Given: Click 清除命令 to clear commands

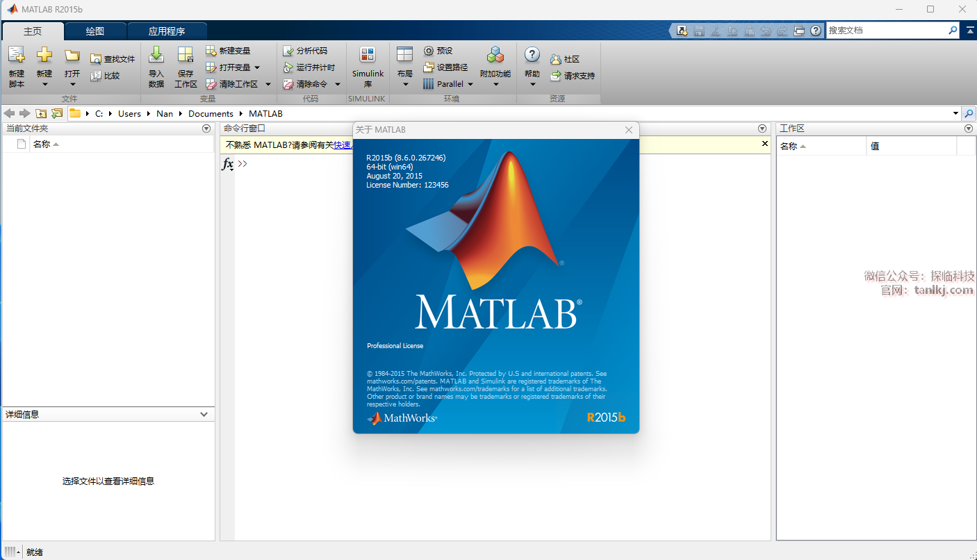Looking at the screenshot, I should [x=304, y=84].
